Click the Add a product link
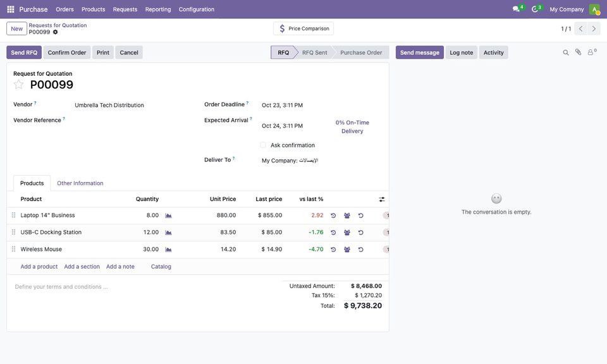Viewport: 607px width, 364px height. tap(39, 267)
